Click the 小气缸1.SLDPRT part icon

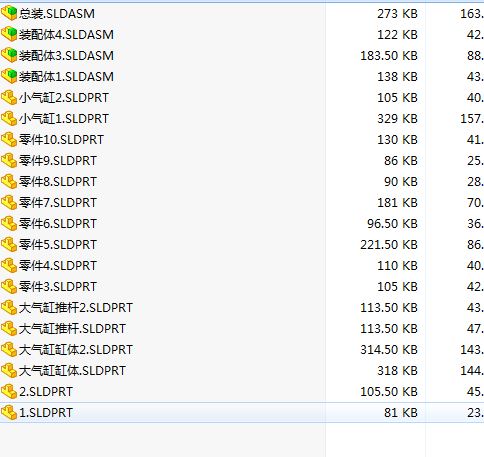[9, 118]
